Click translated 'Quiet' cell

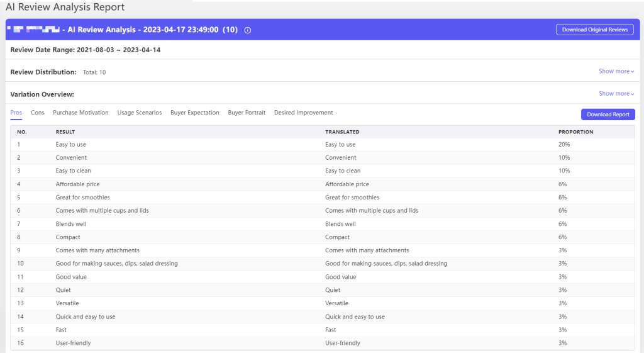[333, 290]
